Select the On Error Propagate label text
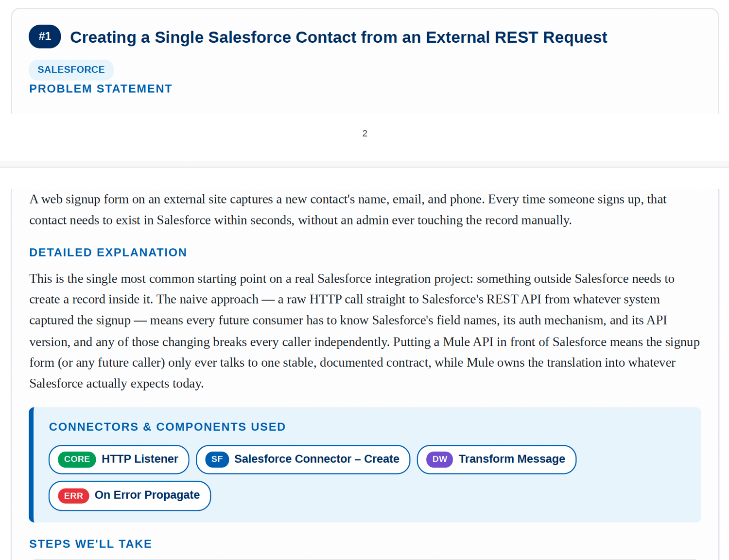This screenshot has width=729, height=560. tap(147, 495)
